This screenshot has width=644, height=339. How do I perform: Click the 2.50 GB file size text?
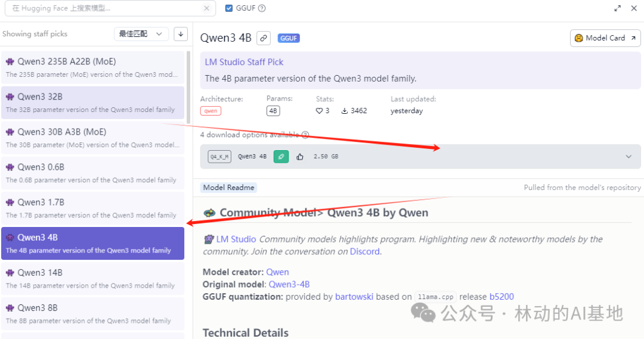click(x=326, y=157)
